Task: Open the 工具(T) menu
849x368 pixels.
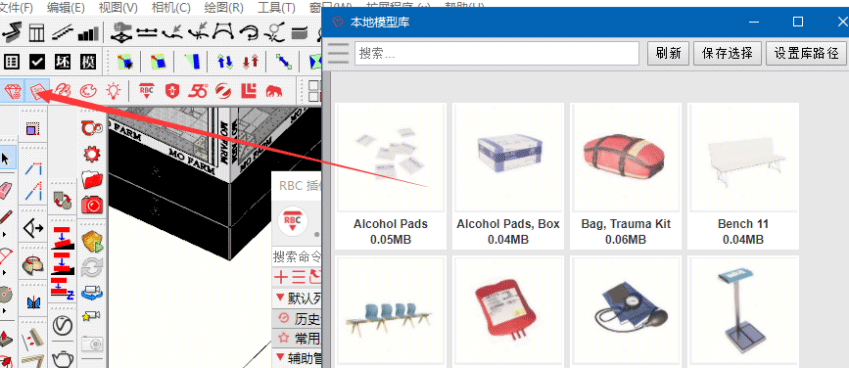Action: click(x=276, y=8)
